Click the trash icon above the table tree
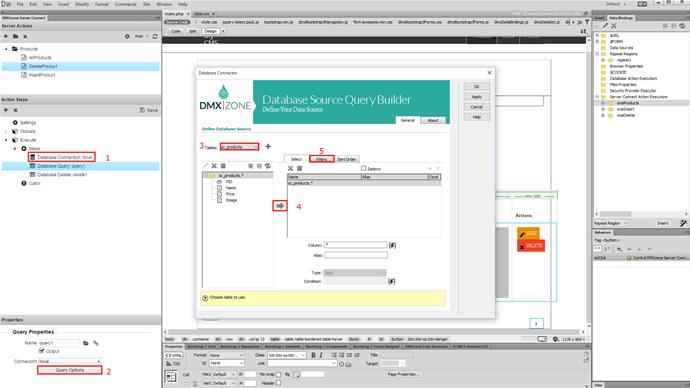The image size is (690, 388). [x=223, y=166]
